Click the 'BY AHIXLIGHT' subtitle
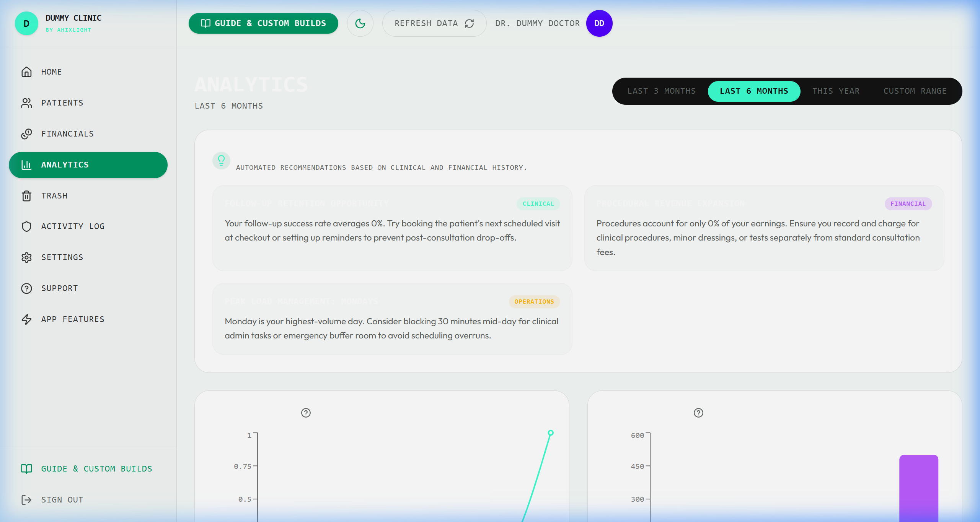This screenshot has width=980, height=522. 68,30
